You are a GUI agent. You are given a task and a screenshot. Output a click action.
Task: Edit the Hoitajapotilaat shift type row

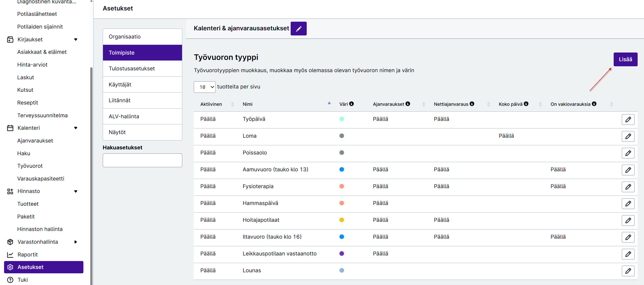(x=628, y=220)
